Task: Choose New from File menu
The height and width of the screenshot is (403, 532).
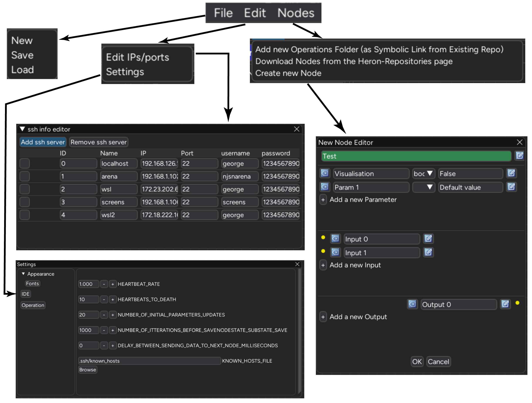Action: 22,40
